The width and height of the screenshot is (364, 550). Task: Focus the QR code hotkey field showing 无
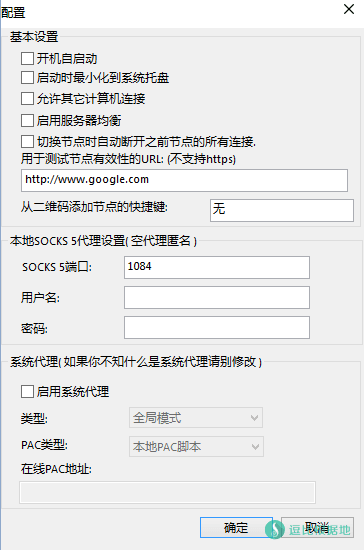(x=282, y=210)
